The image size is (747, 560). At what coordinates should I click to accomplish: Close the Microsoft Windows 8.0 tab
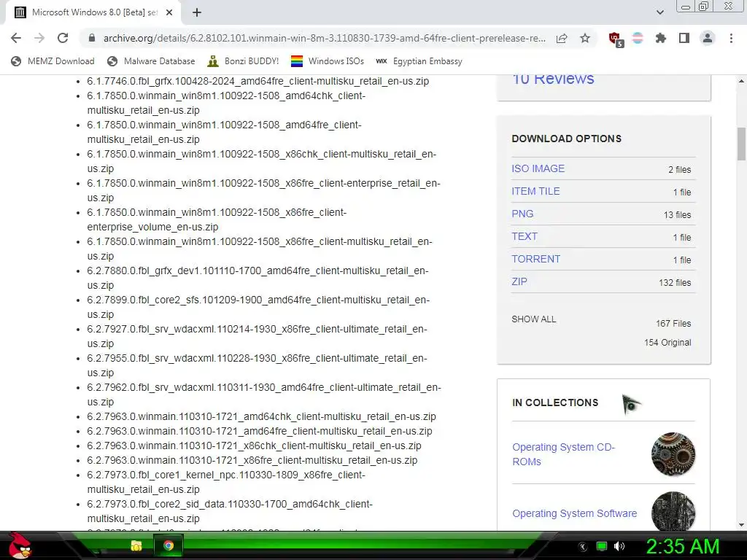coord(169,13)
